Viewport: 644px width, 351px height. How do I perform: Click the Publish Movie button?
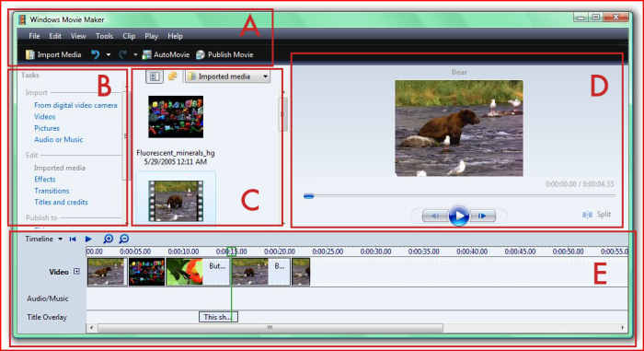224,54
